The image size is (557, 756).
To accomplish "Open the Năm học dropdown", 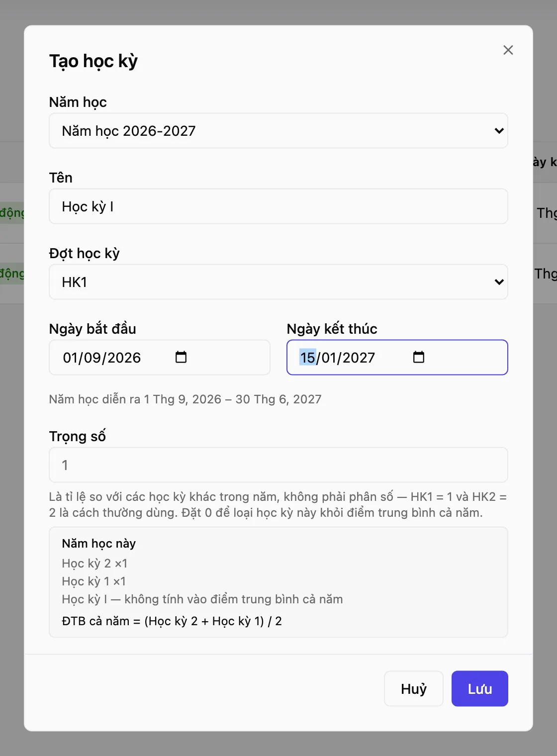I will (278, 131).
